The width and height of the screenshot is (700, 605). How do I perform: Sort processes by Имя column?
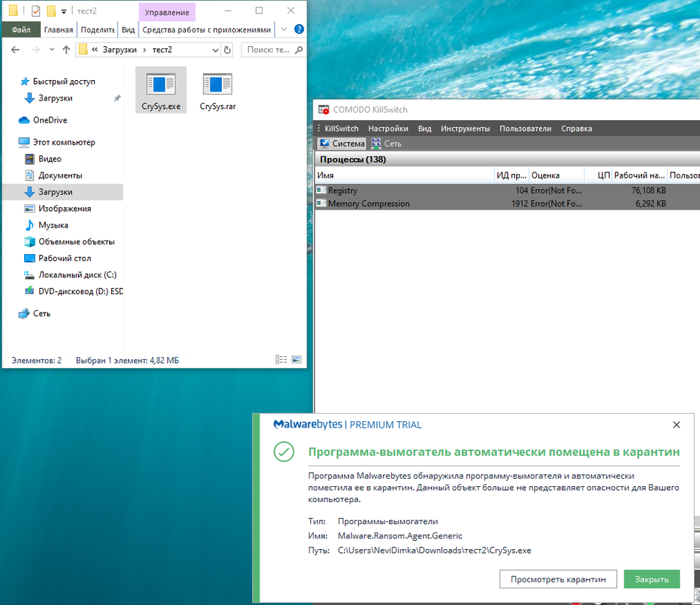coord(404,175)
